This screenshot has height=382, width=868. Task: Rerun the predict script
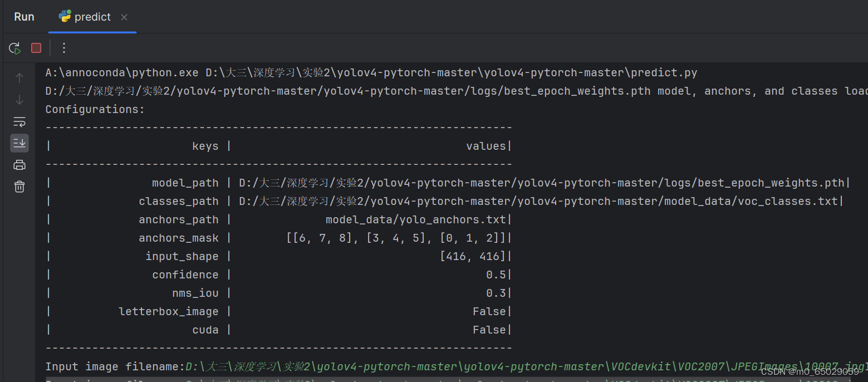14,48
